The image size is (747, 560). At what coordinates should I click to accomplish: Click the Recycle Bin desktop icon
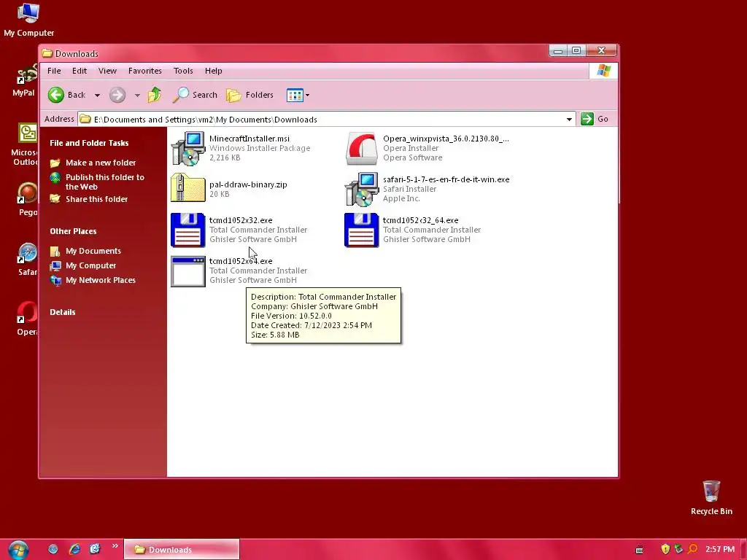pyautogui.click(x=711, y=498)
